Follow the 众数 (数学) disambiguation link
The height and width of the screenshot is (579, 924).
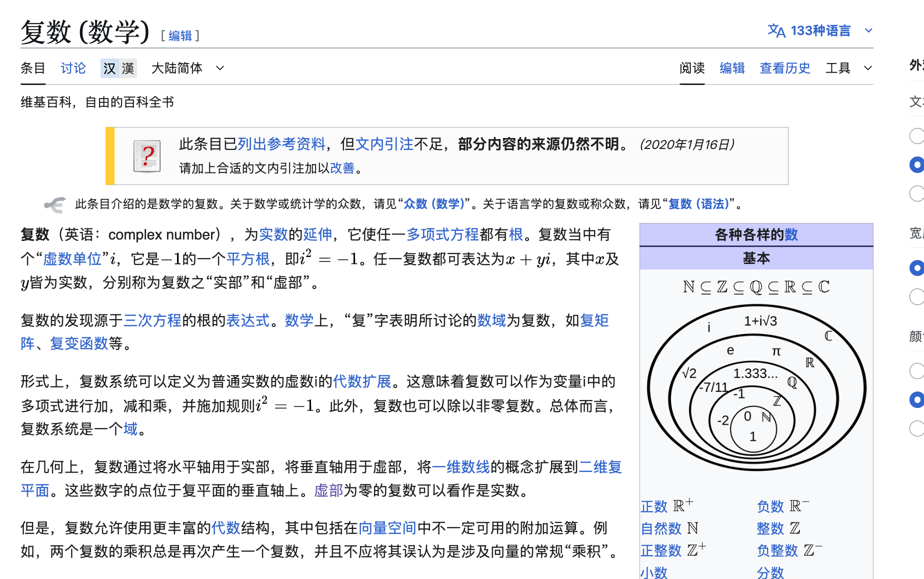(x=434, y=204)
